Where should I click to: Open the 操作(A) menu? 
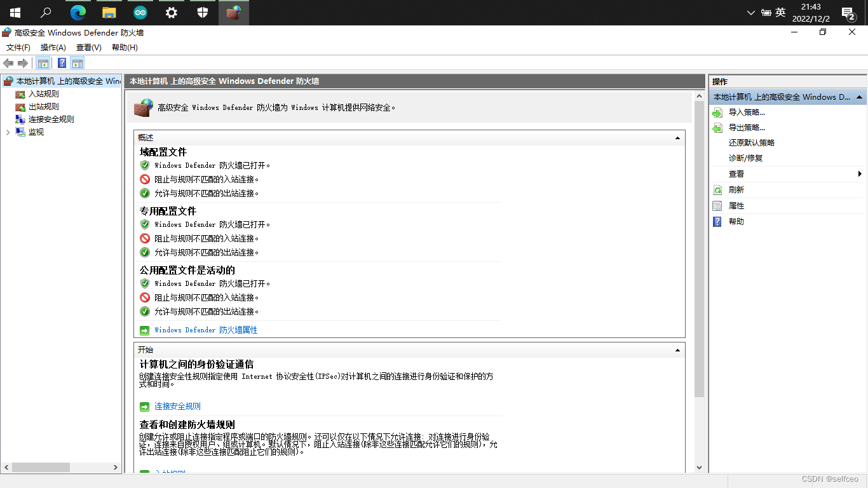53,48
